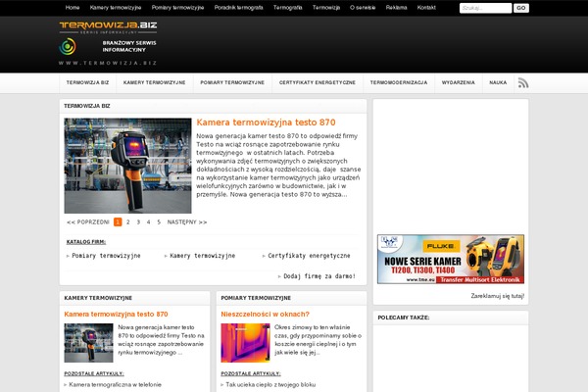Screen dimensions: 588x392
Task: Select NAUKA category tab
Action: [x=498, y=82]
